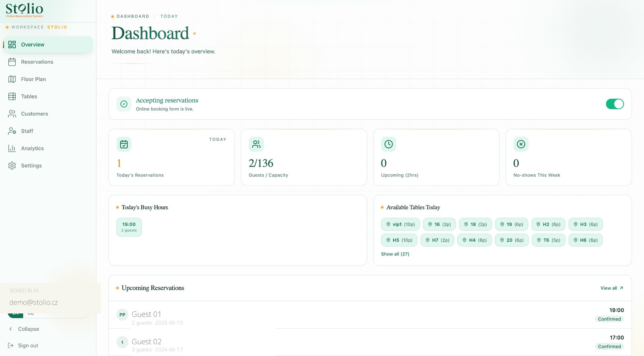Click the Sign out arrow icon
Viewport: 644px width, 356px height.
pyautogui.click(x=11, y=346)
